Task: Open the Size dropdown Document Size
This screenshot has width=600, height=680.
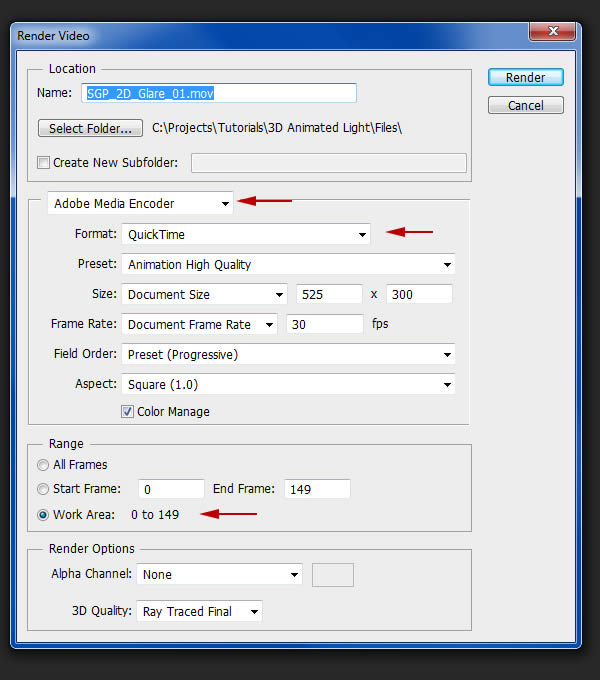Action: tap(204, 295)
